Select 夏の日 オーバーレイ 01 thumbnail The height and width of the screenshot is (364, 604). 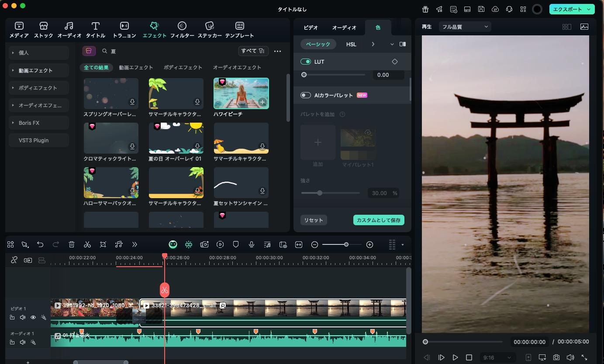pos(176,138)
